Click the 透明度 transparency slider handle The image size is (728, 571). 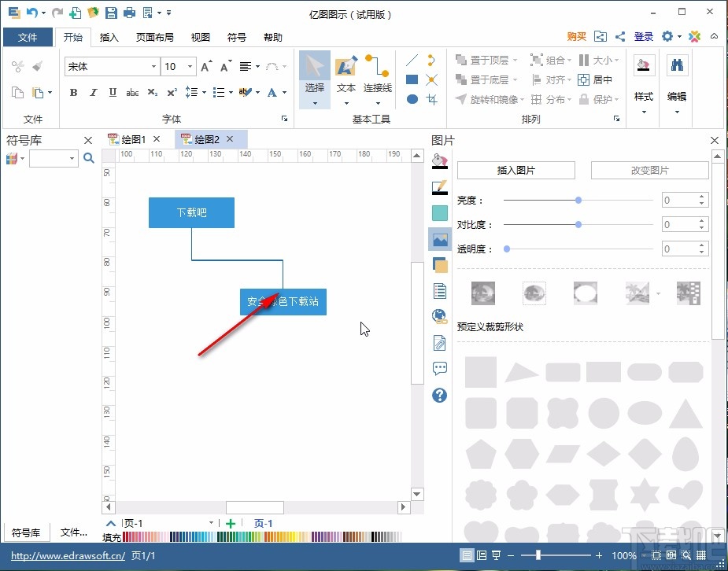point(507,249)
